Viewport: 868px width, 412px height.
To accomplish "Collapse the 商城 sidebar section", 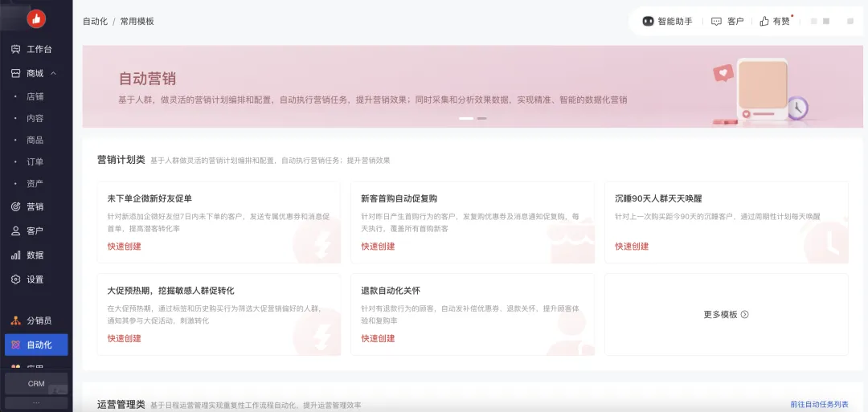I will point(53,73).
